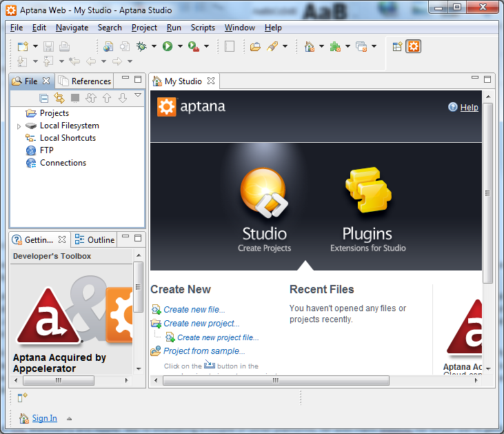Maximize the My Studio editor area

[487, 79]
